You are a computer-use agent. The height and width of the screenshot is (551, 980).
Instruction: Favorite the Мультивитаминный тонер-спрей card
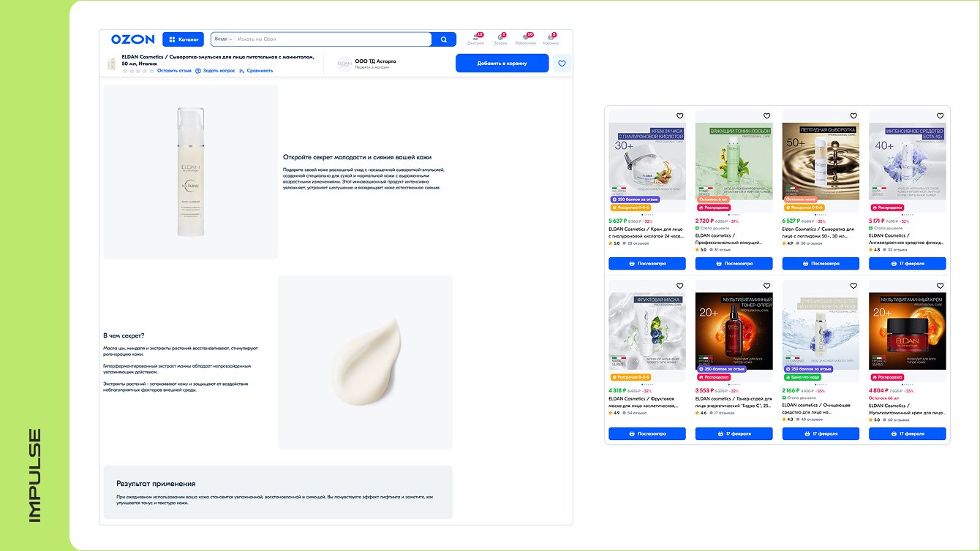click(x=766, y=286)
